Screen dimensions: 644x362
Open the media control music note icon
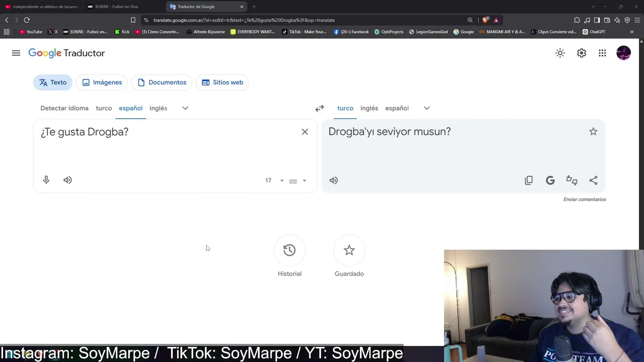587,20
